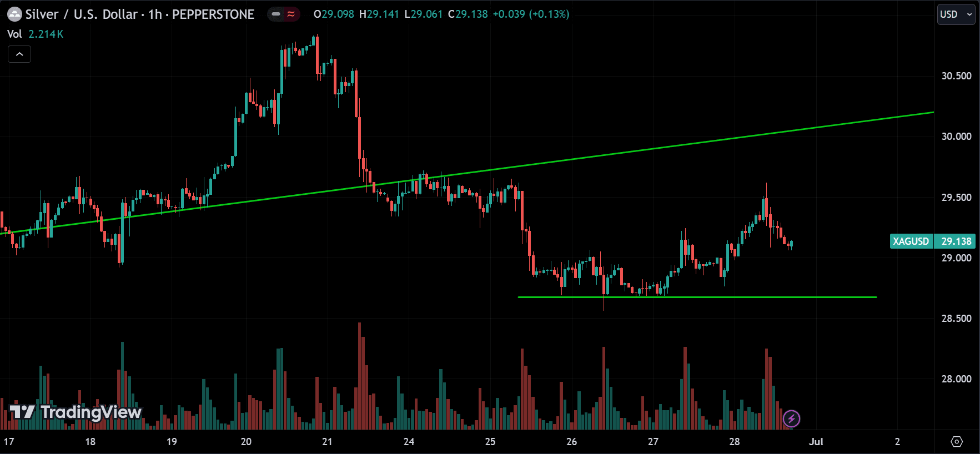The width and height of the screenshot is (980, 454).
Task: Collapse the indicator legend with chevron button
Action: [x=19, y=54]
